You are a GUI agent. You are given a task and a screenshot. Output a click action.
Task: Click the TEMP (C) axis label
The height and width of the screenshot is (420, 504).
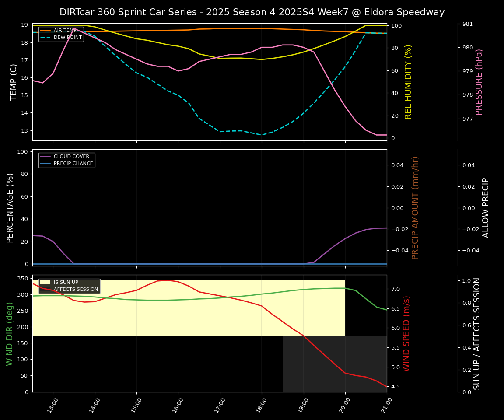(14, 82)
